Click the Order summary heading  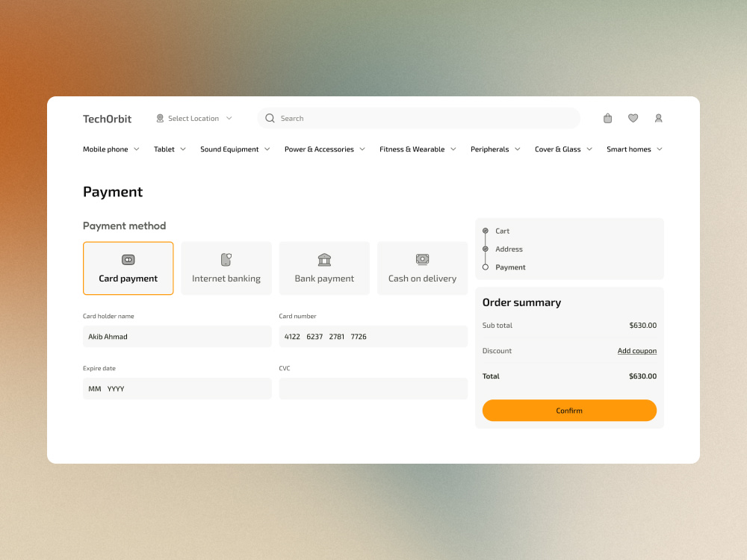[521, 302]
